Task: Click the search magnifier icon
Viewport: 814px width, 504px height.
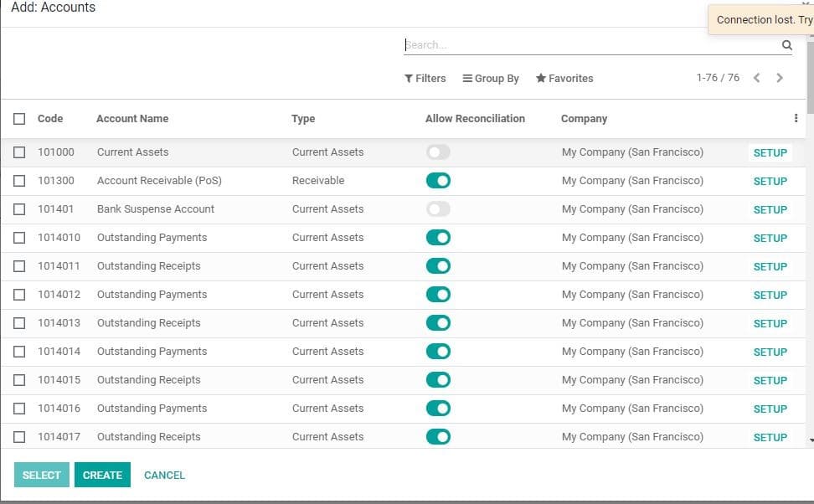Action: pyautogui.click(x=786, y=45)
